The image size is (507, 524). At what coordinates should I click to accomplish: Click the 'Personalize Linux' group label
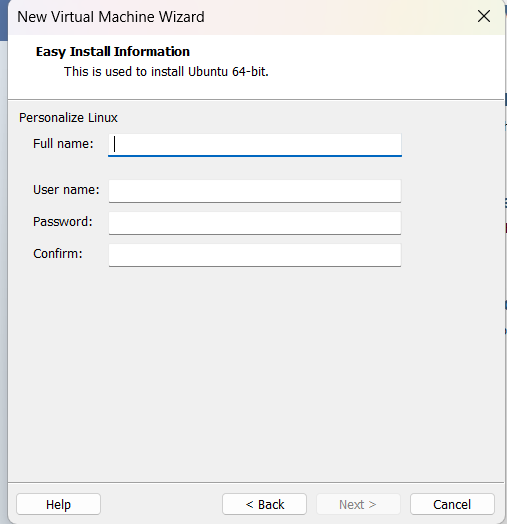[x=68, y=118]
